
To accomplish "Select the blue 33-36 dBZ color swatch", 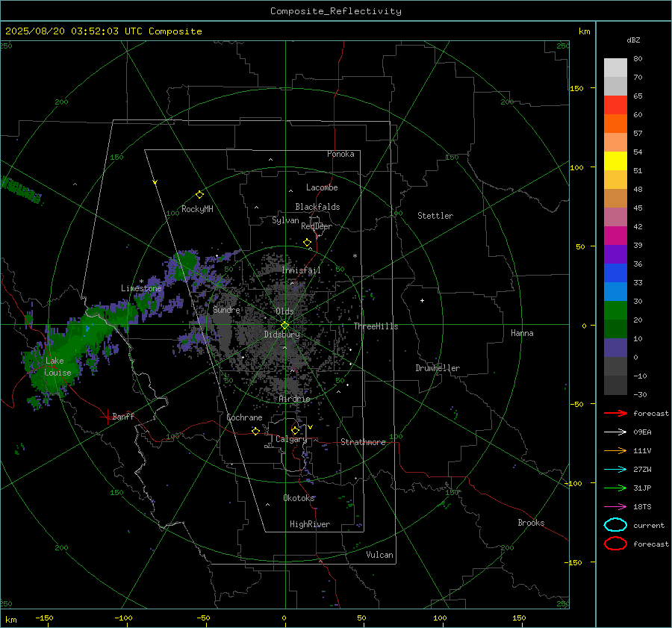I will pyautogui.click(x=615, y=273).
